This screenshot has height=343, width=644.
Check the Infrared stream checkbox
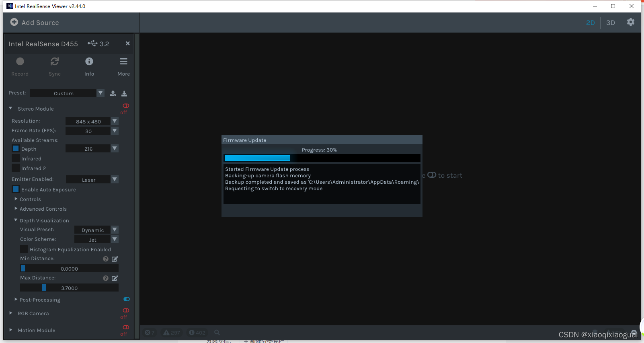(x=16, y=158)
